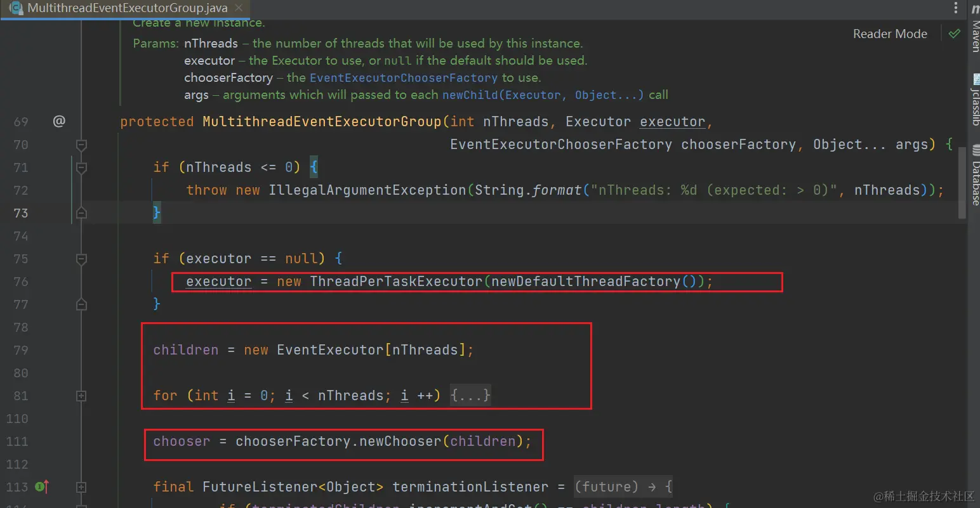The image size is (980, 508).
Task: Click the implements gutter icon on line 113
Action: pos(42,487)
